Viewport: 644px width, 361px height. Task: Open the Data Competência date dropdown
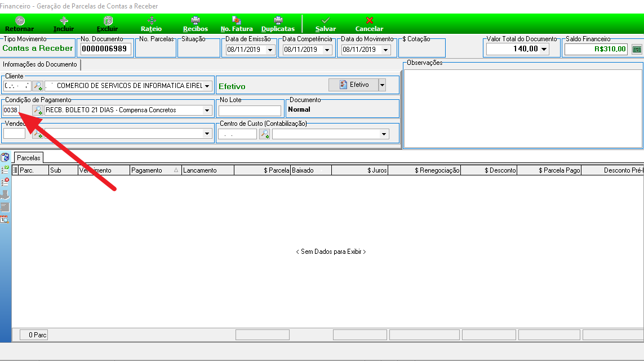pos(327,50)
